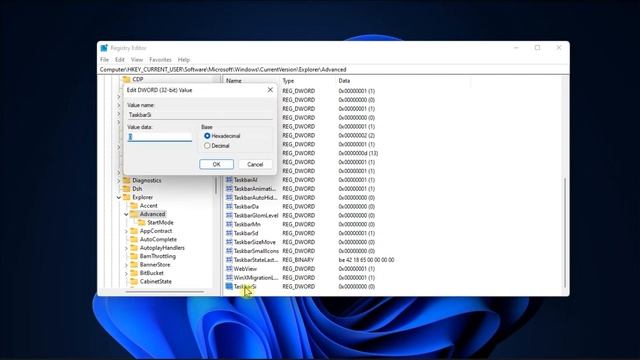Collapse the Explorer tree key
This screenshot has height=360, width=640.
[119, 198]
